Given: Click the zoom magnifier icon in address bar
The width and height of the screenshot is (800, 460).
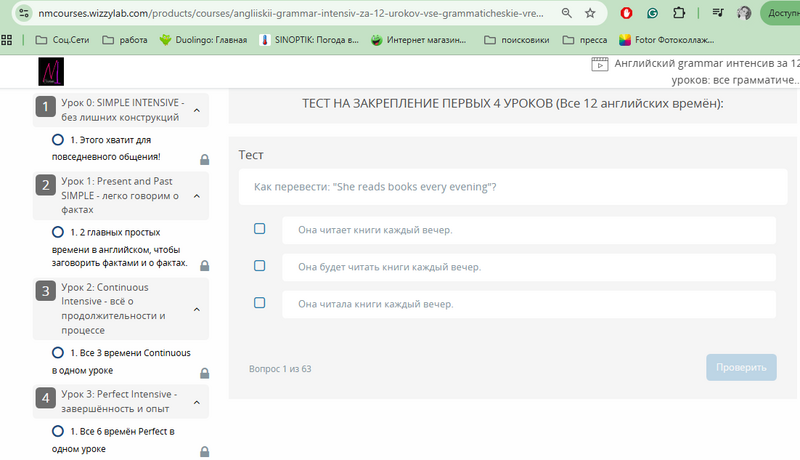Looking at the screenshot, I should pos(566,13).
